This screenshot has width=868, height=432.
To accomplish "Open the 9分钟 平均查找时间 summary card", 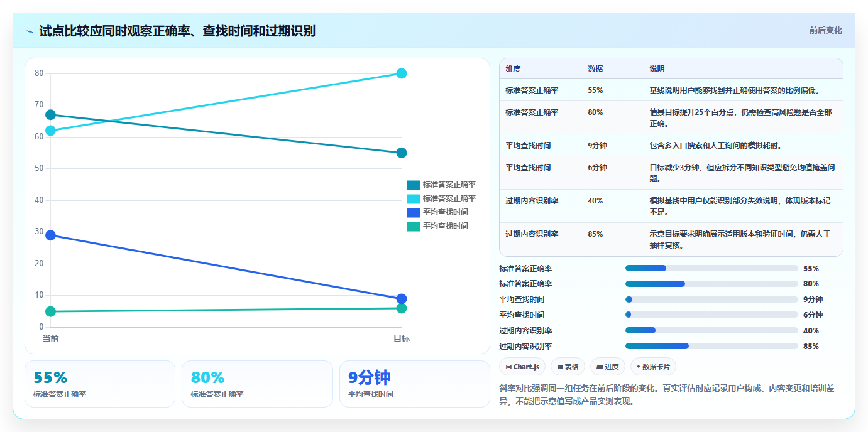I will click(414, 384).
